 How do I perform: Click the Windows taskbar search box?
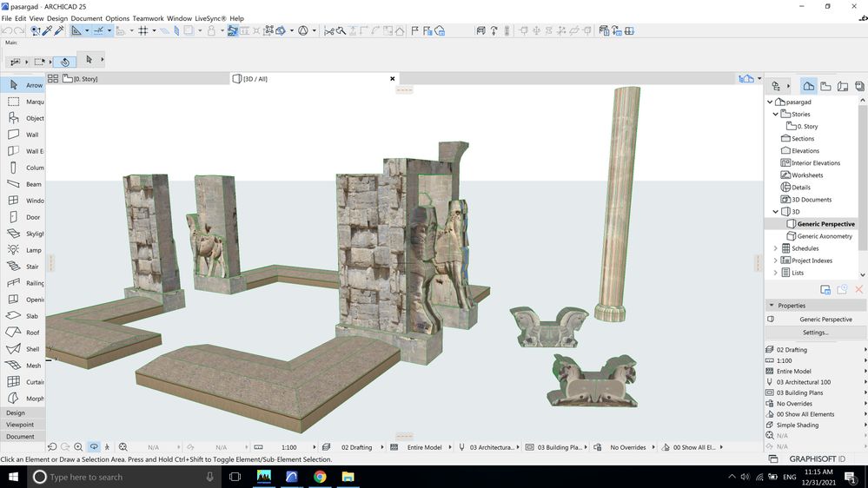click(122, 477)
